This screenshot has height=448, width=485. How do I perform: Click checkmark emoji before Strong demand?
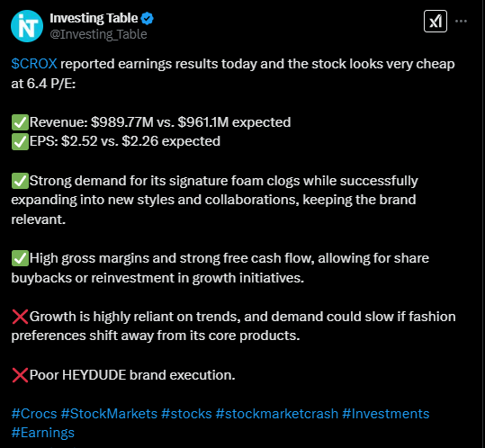[20, 181]
